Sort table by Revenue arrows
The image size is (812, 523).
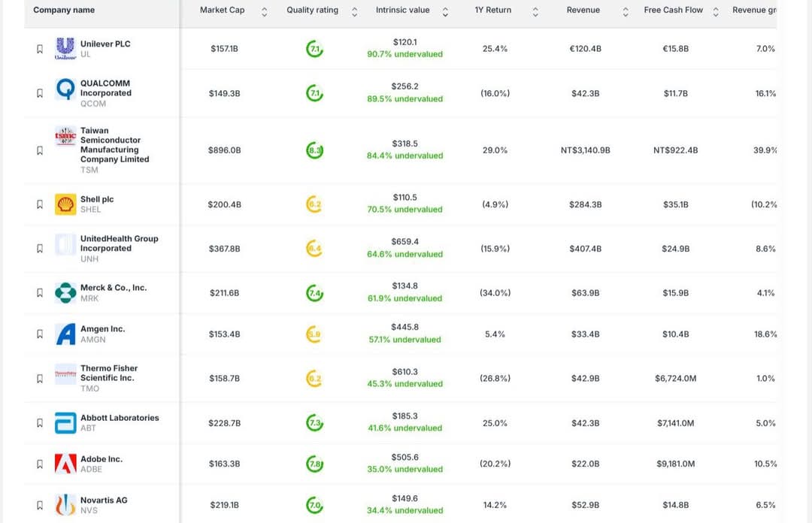(x=626, y=11)
